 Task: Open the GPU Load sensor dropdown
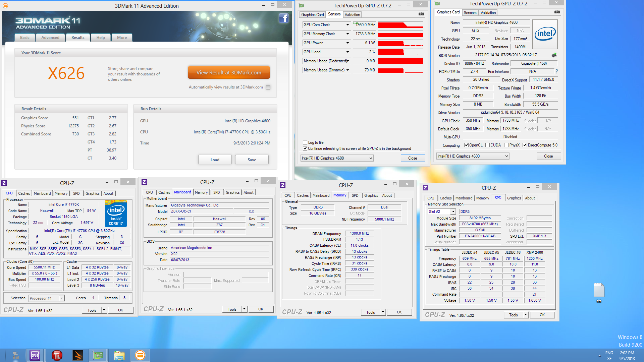[347, 52]
